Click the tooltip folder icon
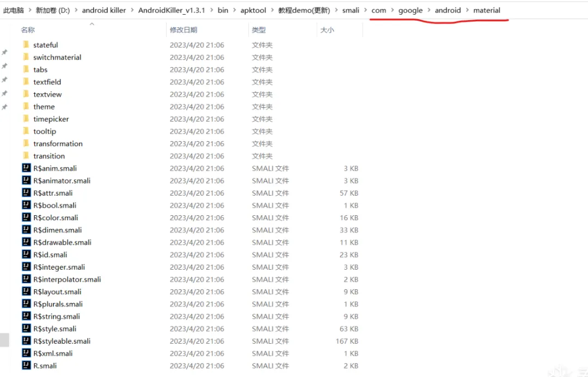 (x=26, y=131)
